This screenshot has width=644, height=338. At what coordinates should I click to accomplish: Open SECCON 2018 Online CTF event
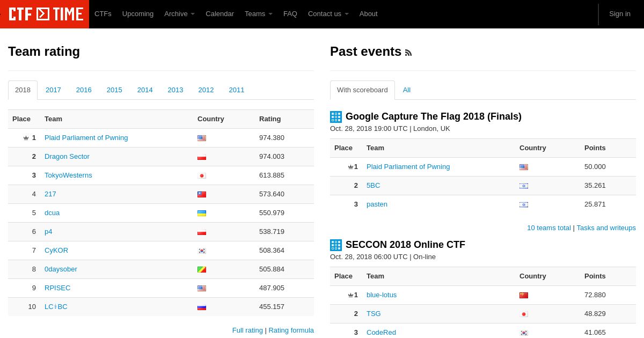405,245
